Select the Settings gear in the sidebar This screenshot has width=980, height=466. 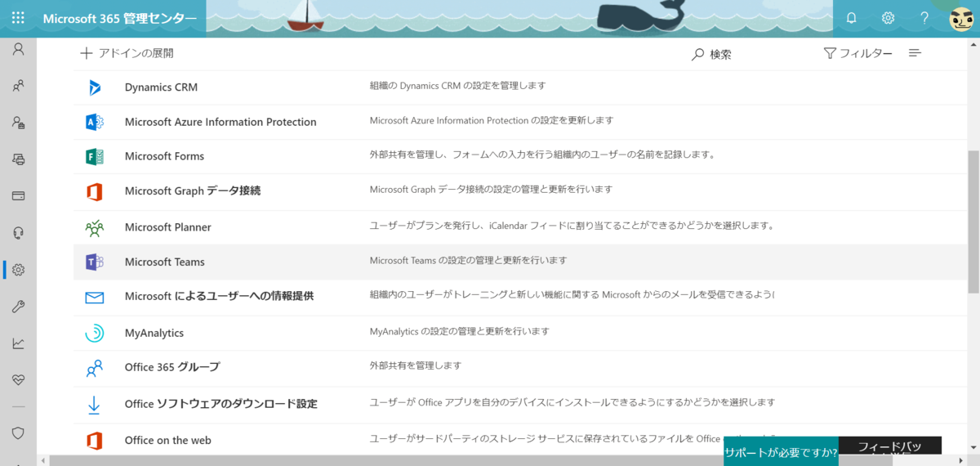point(18,270)
